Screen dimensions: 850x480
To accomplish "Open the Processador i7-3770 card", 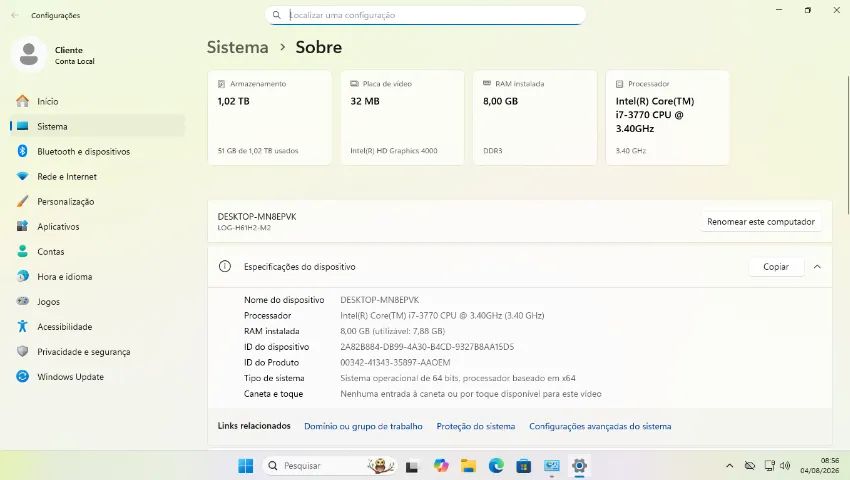I will (667, 118).
